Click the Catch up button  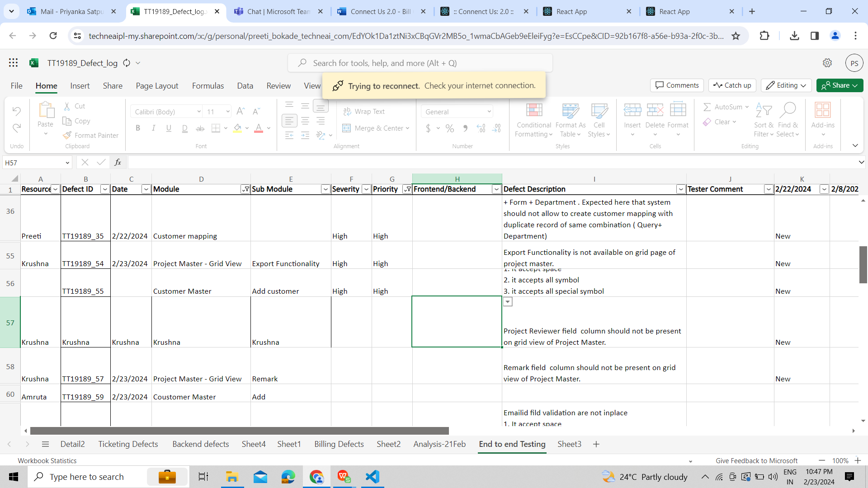732,85
